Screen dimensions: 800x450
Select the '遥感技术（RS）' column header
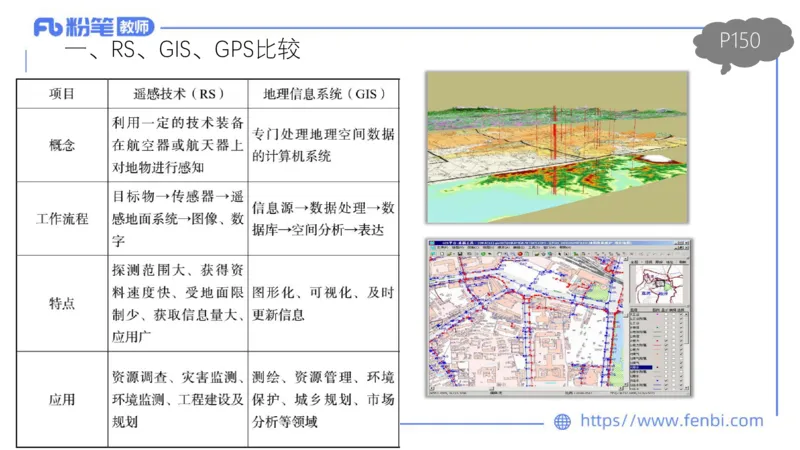pos(178,94)
